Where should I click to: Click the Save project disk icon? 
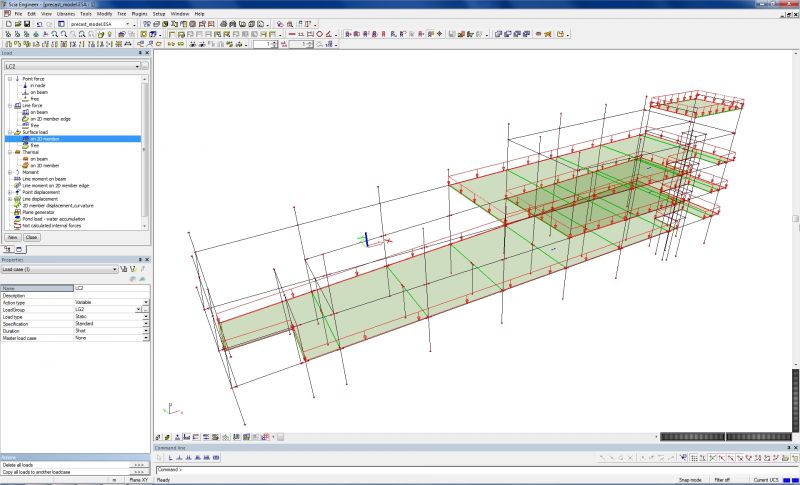point(25,23)
